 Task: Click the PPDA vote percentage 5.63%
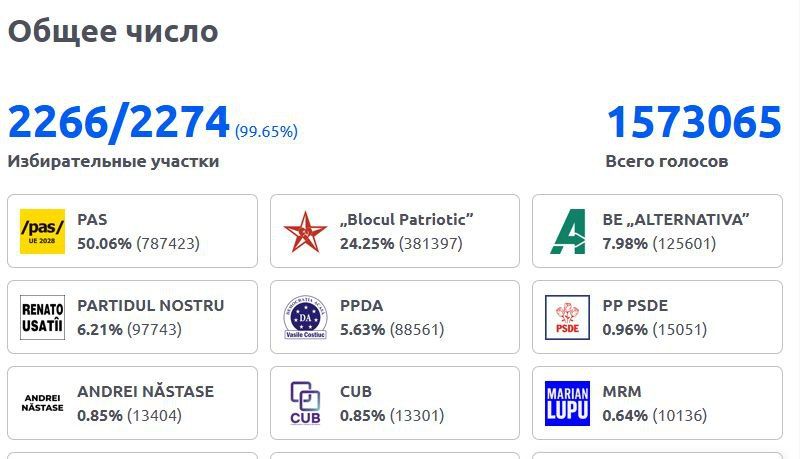361,329
